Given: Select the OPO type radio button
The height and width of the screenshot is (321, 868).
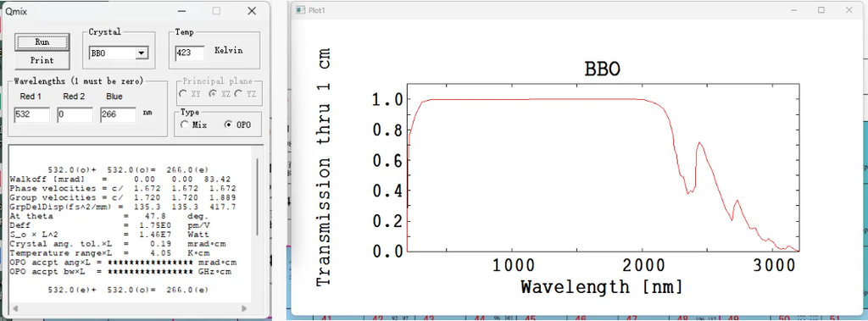Looking at the screenshot, I should (x=228, y=125).
